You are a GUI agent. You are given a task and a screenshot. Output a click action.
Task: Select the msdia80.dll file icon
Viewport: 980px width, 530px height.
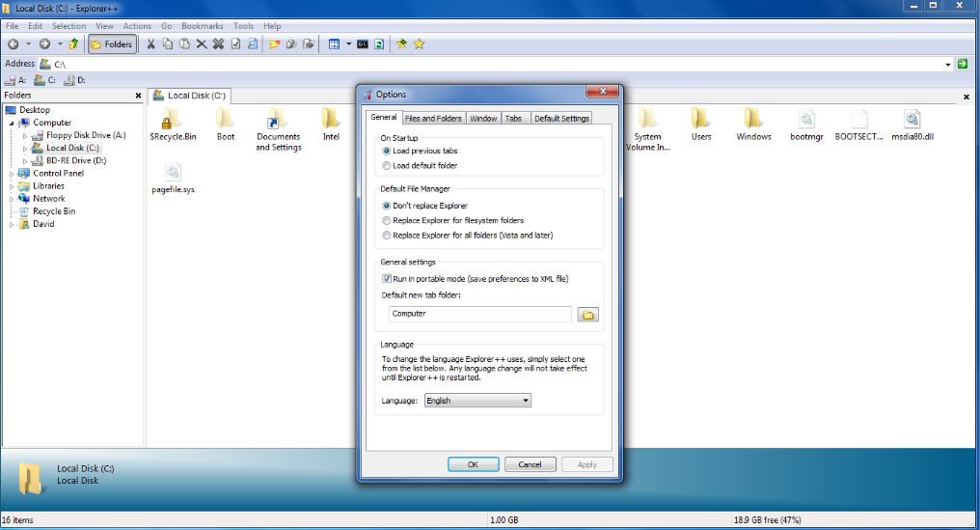[912, 119]
